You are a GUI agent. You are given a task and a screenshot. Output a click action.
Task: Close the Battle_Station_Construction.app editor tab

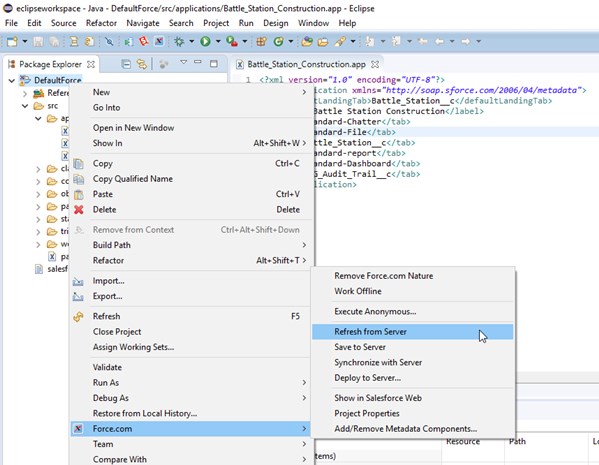click(x=375, y=64)
